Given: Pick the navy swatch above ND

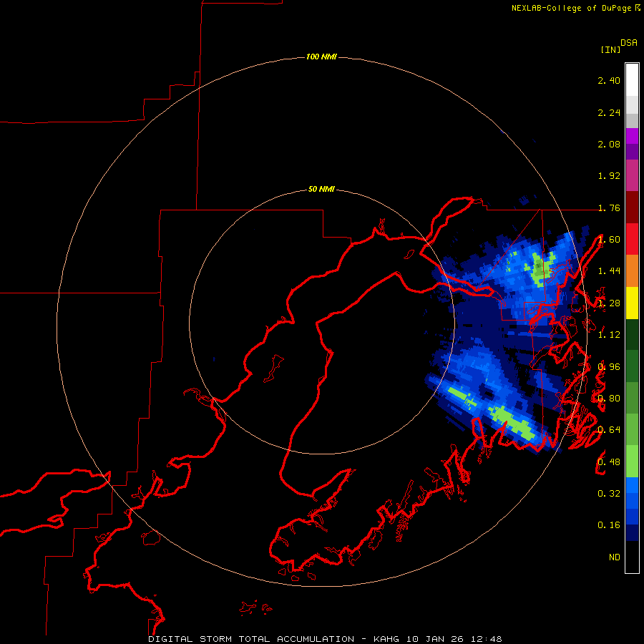Looking at the screenshot, I should 632,532.
